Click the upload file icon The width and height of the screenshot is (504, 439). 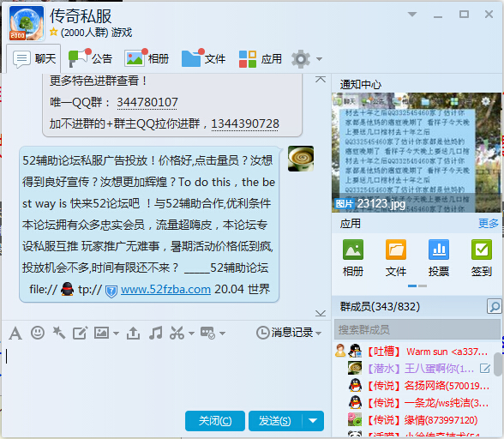(x=133, y=333)
